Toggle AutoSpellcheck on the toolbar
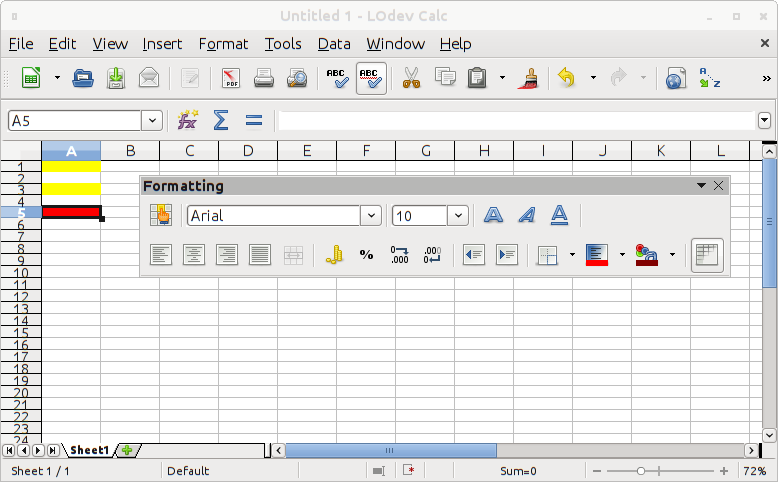The width and height of the screenshot is (778, 482). point(371,78)
